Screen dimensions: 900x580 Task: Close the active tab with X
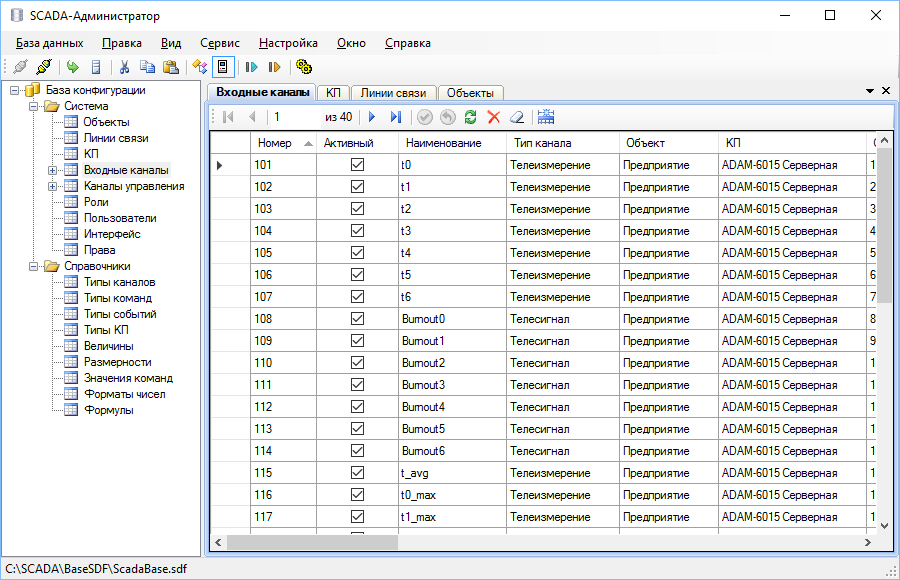click(x=886, y=91)
